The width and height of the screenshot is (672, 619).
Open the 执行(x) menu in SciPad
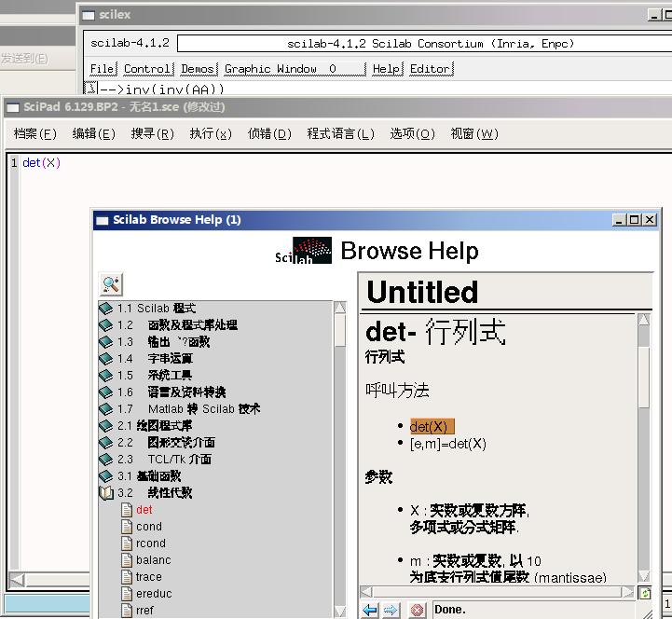pyautogui.click(x=211, y=133)
